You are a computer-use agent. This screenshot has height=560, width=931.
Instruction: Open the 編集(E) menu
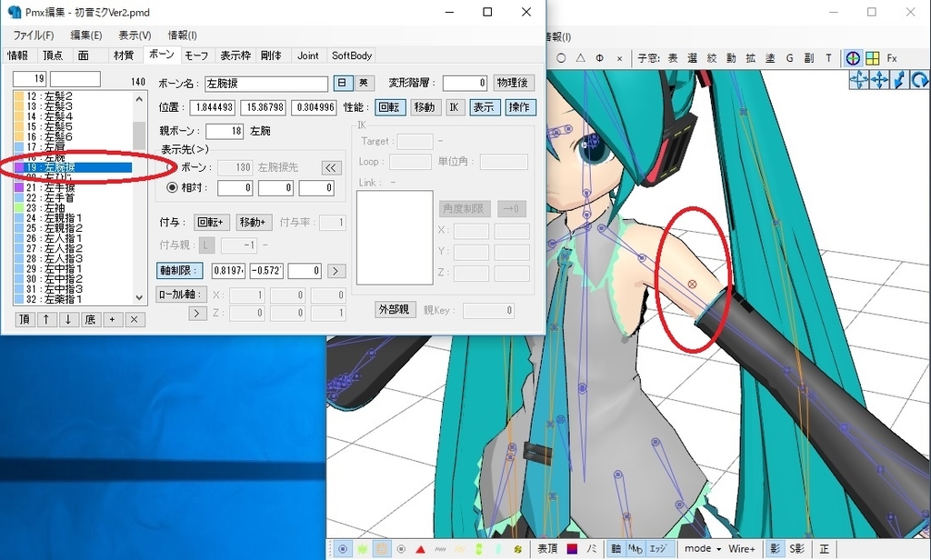tap(86, 35)
